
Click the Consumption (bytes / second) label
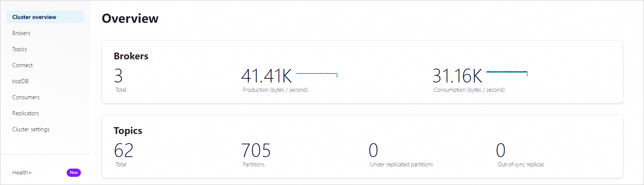coord(469,90)
